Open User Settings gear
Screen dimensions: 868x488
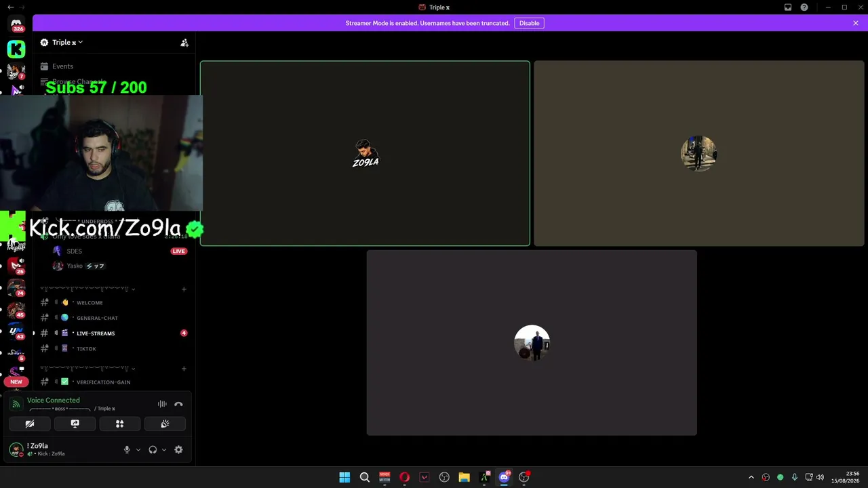point(178,450)
